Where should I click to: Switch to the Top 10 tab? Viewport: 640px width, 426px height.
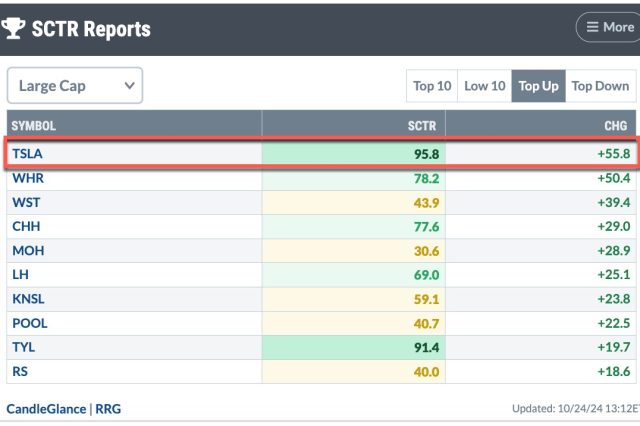click(431, 86)
